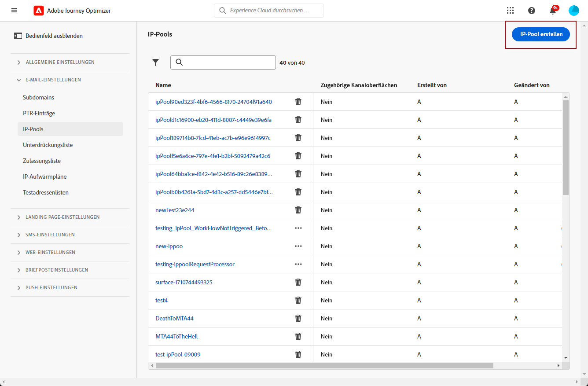This screenshot has height=386, width=588.
Task: Open the hamburger navigation menu
Action: [14, 10]
